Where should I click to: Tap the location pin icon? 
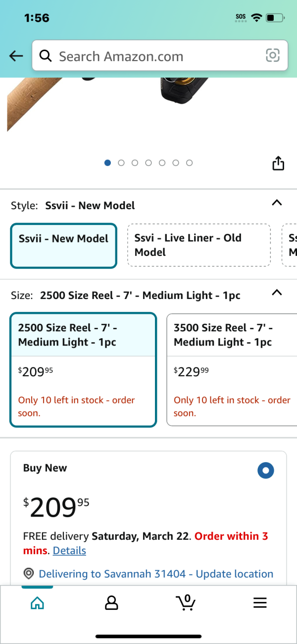tap(29, 574)
